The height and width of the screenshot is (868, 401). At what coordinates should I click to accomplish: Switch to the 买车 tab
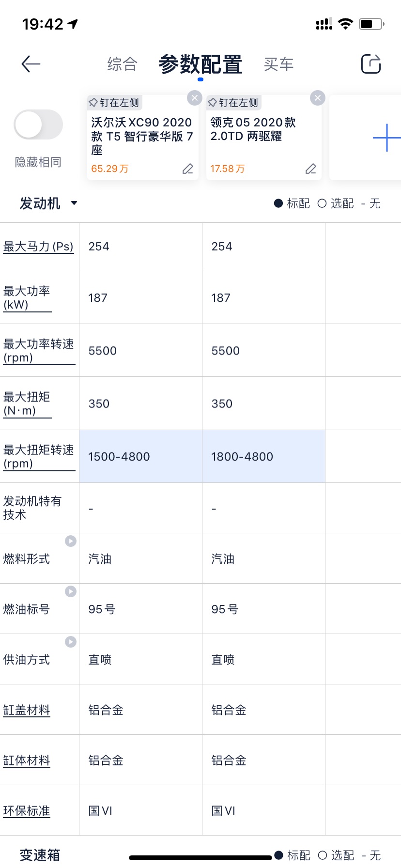279,64
